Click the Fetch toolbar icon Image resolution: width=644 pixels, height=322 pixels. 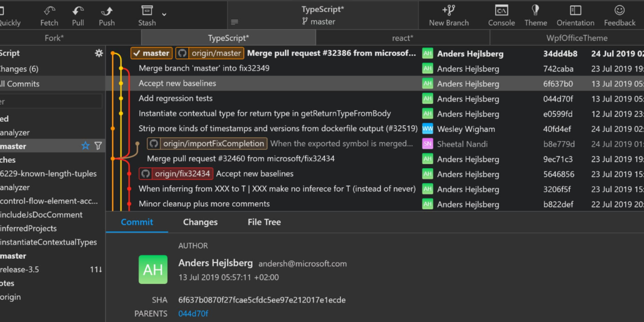[49, 11]
